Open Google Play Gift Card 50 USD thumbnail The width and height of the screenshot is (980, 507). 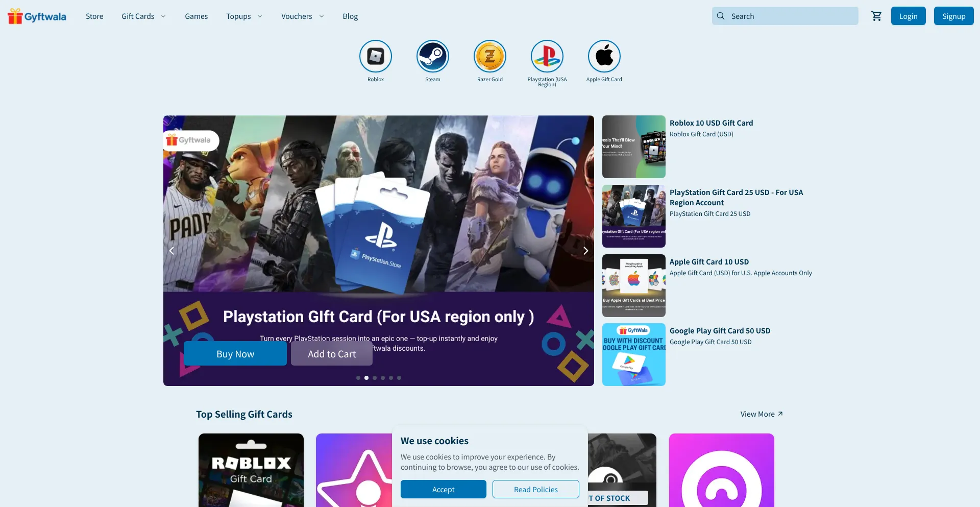(x=634, y=354)
